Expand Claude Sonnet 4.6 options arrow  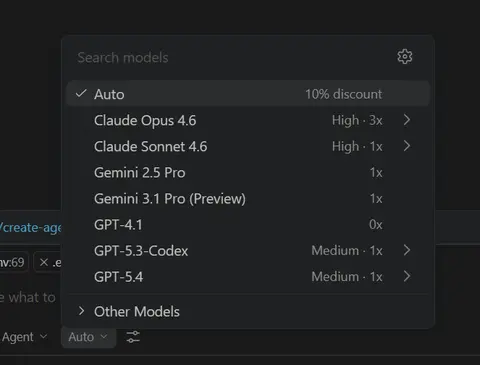pyautogui.click(x=407, y=146)
